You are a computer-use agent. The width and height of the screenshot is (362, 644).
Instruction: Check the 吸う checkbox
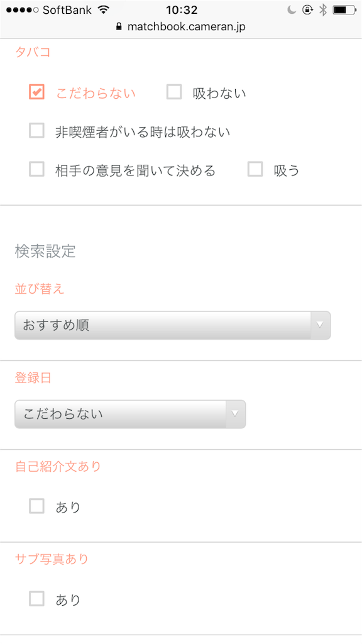pos(255,169)
